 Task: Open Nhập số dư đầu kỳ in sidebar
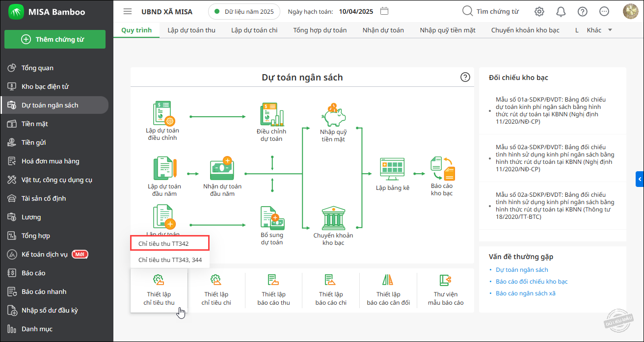(55, 310)
